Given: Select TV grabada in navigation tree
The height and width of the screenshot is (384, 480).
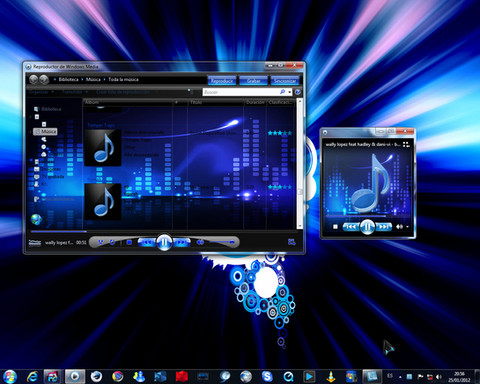Looking at the screenshot, I should tap(49, 177).
